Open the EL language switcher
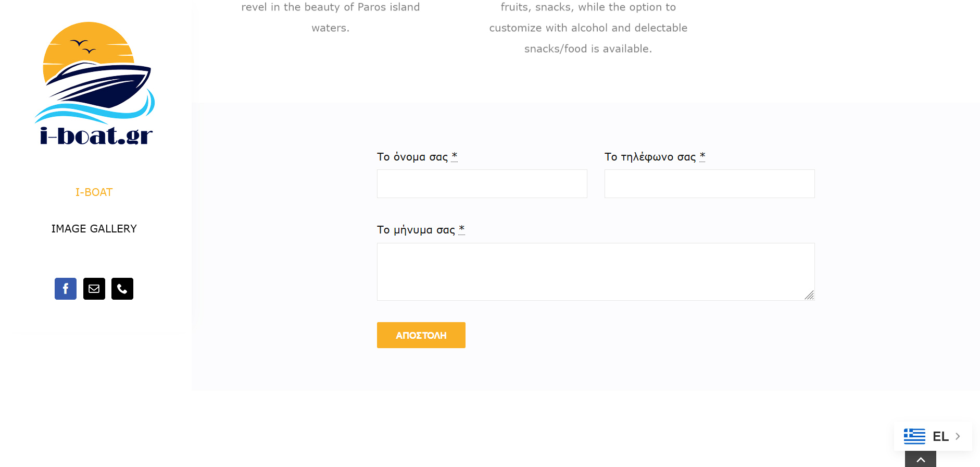Viewport: 980px width, 467px height. click(x=933, y=436)
